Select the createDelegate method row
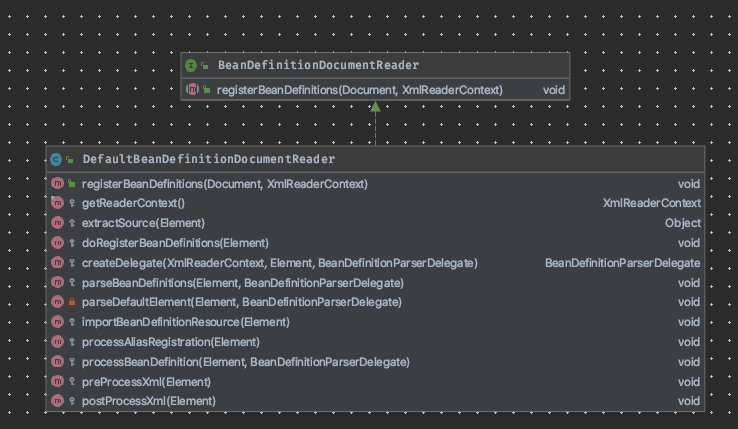 375,263
